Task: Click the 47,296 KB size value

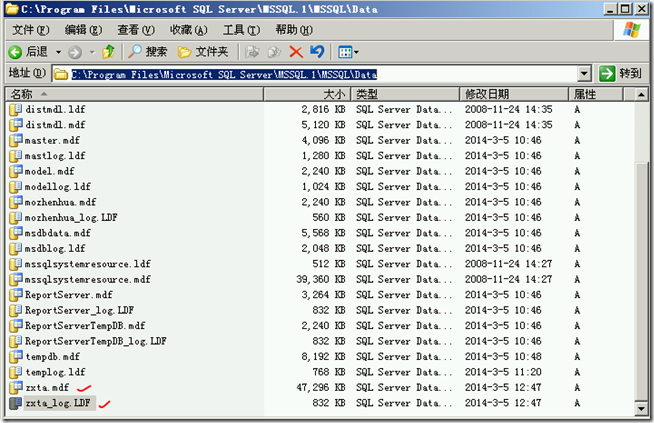Action: pos(321,388)
